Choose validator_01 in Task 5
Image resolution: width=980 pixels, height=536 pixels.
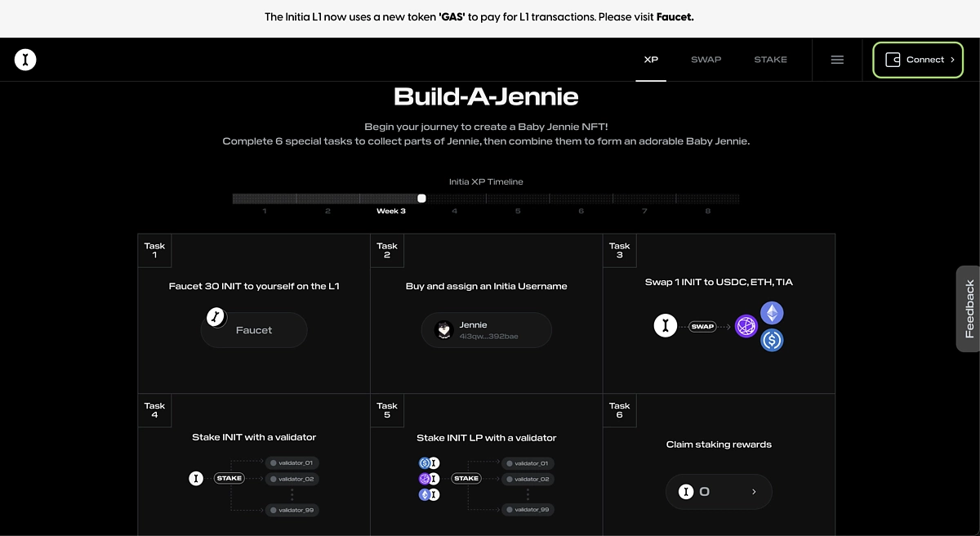(x=528, y=462)
